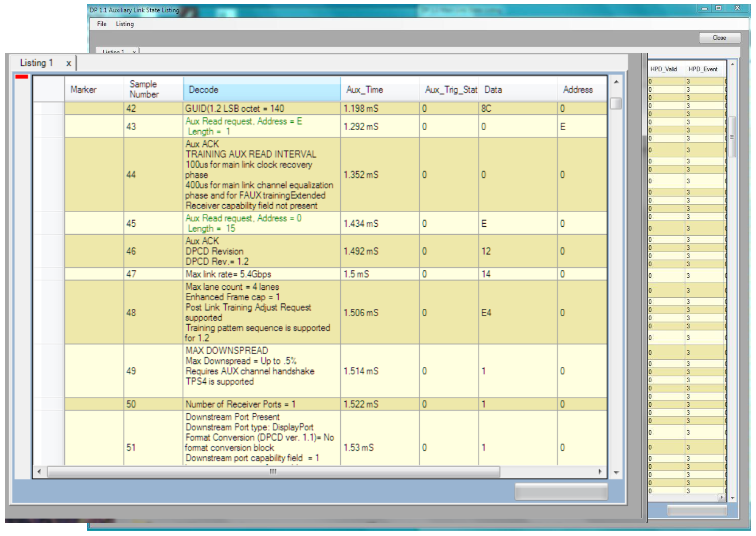The width and height of the screenshot is (756, 536).
Task: Select the '1.522 mS' Aux_Time cell
Action: click(x=380, y=404)
